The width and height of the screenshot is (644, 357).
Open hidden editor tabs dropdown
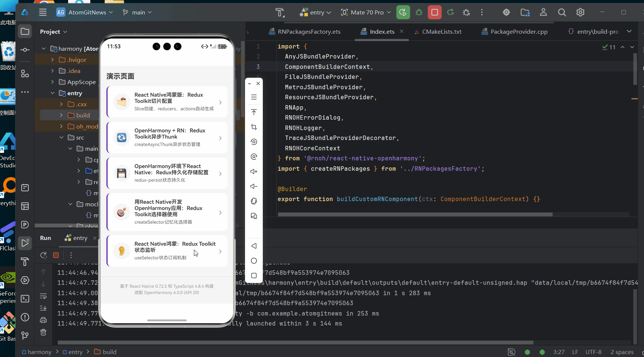pos(629,31)
